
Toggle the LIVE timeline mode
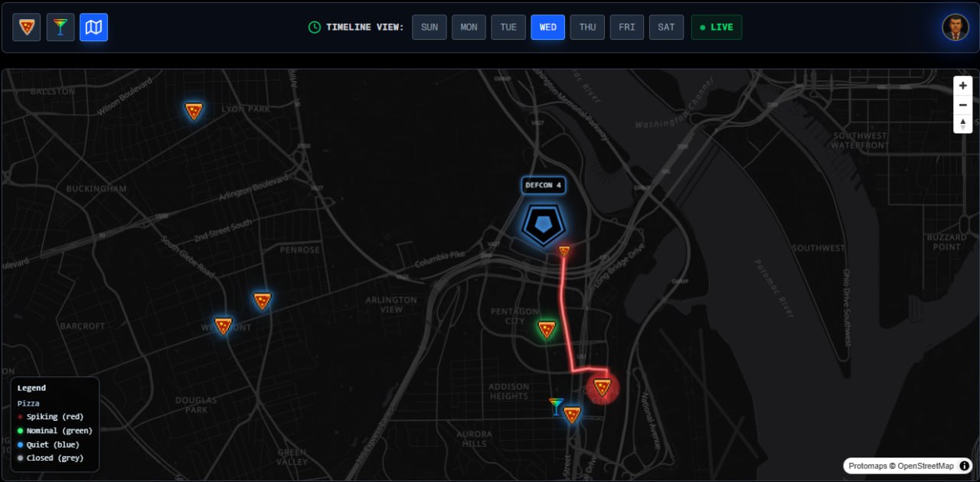(717, 28)
